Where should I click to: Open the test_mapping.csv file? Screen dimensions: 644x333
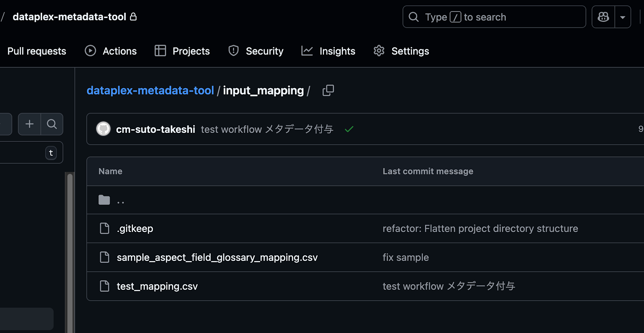tap(157, 286)
